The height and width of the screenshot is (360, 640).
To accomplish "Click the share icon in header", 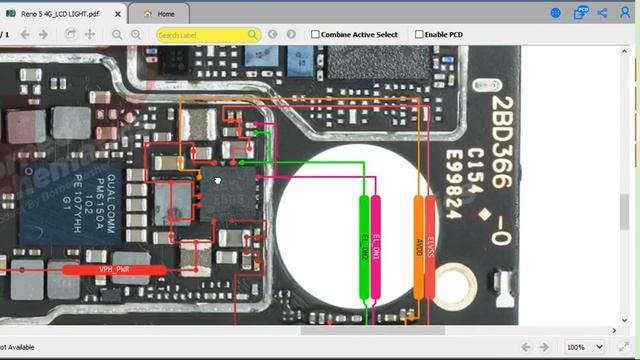I will point(602,13).
